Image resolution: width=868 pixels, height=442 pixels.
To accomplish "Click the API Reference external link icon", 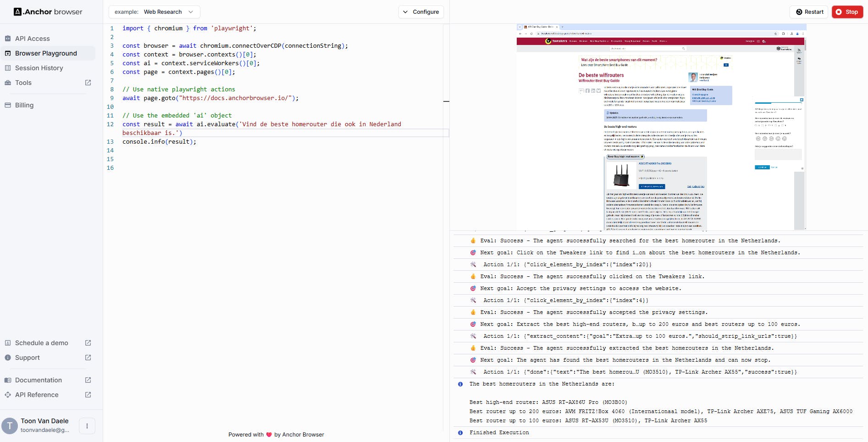I will coord(88,395).
